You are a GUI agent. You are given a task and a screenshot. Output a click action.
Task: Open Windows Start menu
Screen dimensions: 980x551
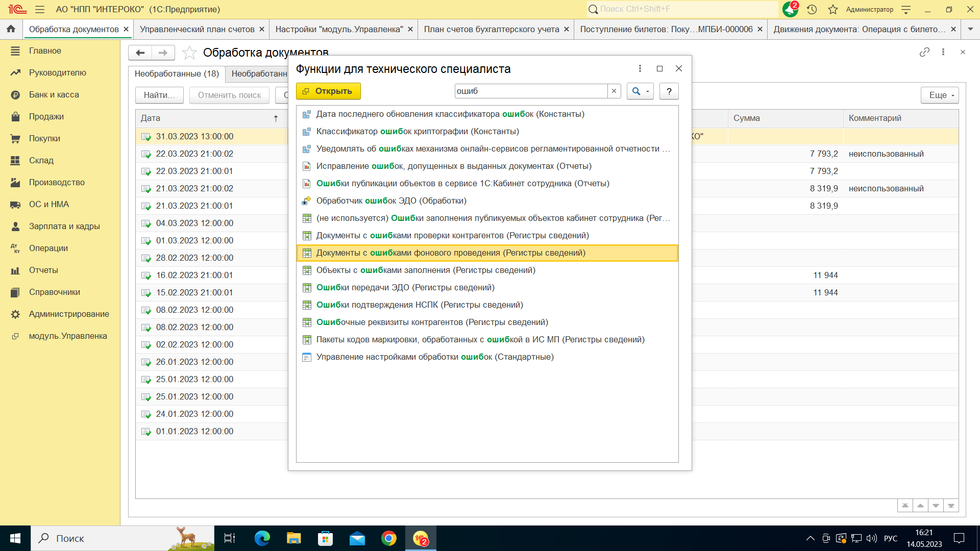[x=15, y=538]
